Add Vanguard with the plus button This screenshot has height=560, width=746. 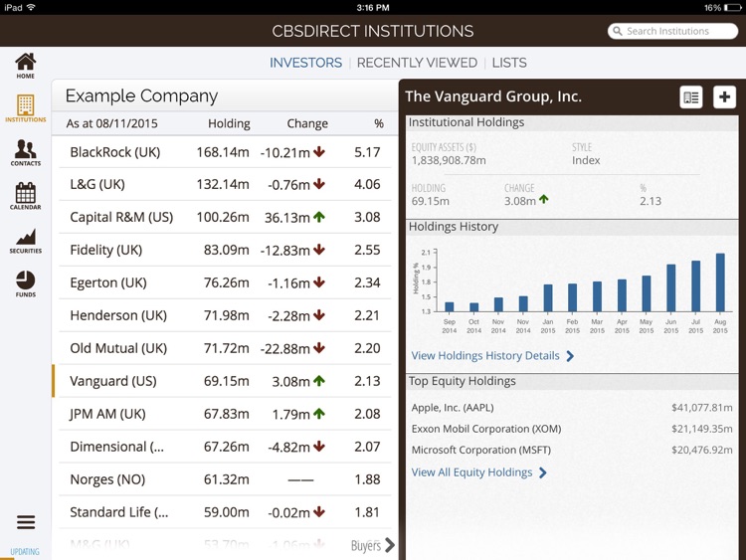click(x=724, y=97)
